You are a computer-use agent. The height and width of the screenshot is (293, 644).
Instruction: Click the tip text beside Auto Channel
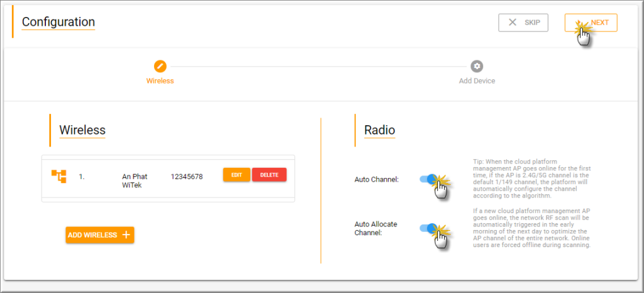click(x=531, y=179)
